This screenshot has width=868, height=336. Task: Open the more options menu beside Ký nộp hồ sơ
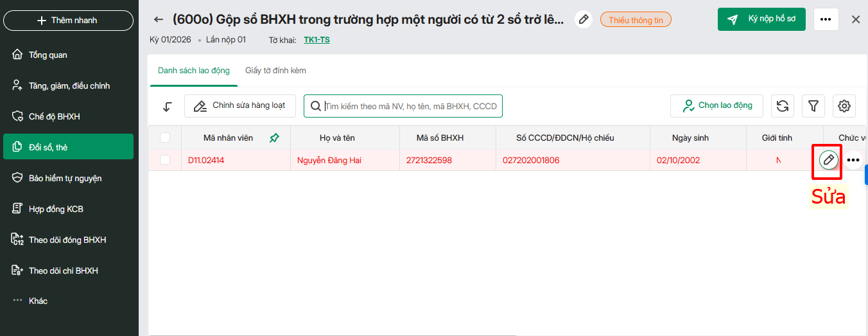point(826,20)
